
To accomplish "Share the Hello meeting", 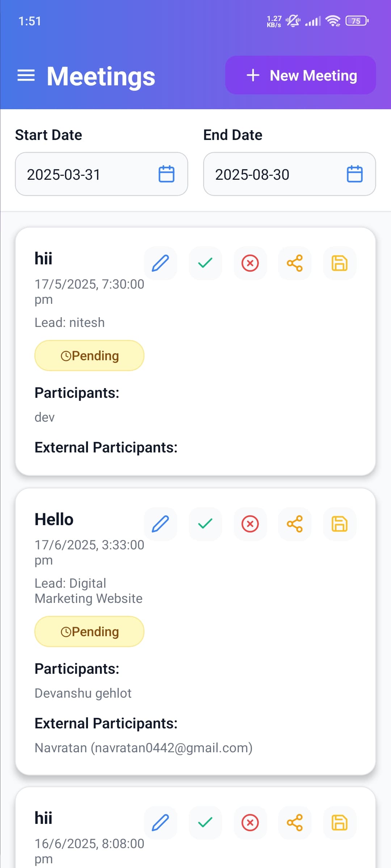I will point(295,524).
